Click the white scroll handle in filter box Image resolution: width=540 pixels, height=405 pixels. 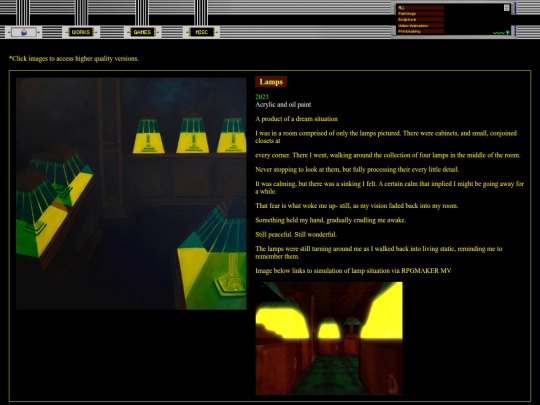pyautogui.click(x=507, y=8)
